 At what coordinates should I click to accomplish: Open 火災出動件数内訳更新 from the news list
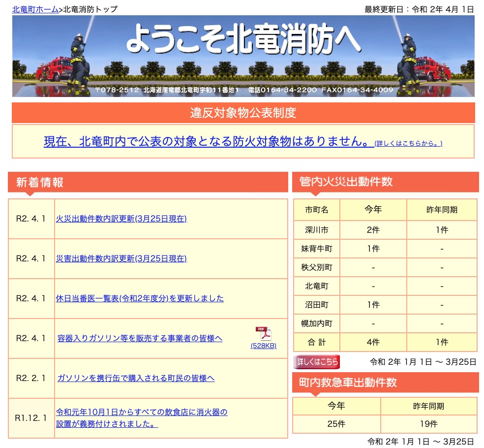(121, 219)
